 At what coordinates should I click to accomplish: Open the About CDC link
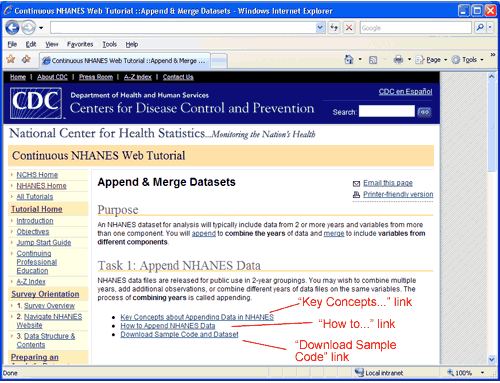point(52,77)
